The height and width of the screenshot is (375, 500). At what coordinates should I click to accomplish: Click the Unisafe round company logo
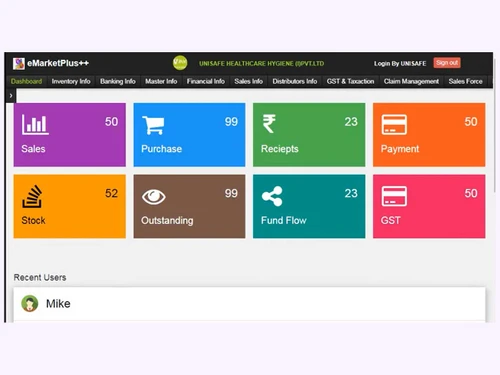tap(180, 63)
